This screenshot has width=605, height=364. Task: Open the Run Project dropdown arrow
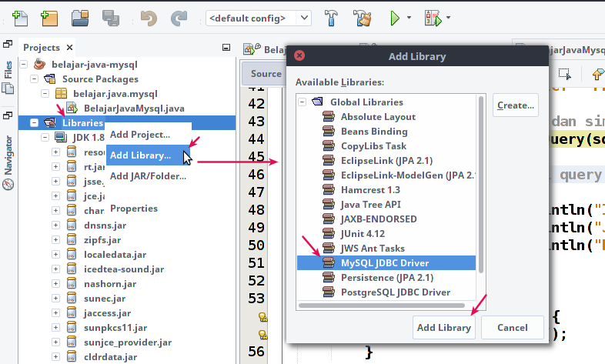(x=409, y=18)
